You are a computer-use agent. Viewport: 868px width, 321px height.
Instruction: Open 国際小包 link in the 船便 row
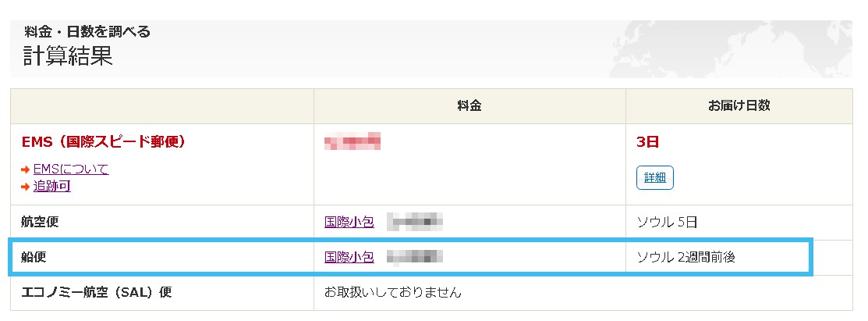[349, 257]
